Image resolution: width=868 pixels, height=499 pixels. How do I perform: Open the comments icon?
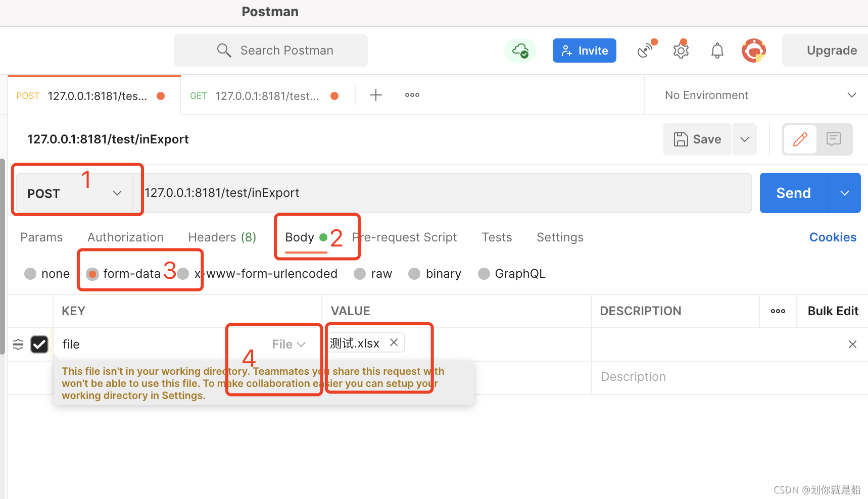(834, 139)
